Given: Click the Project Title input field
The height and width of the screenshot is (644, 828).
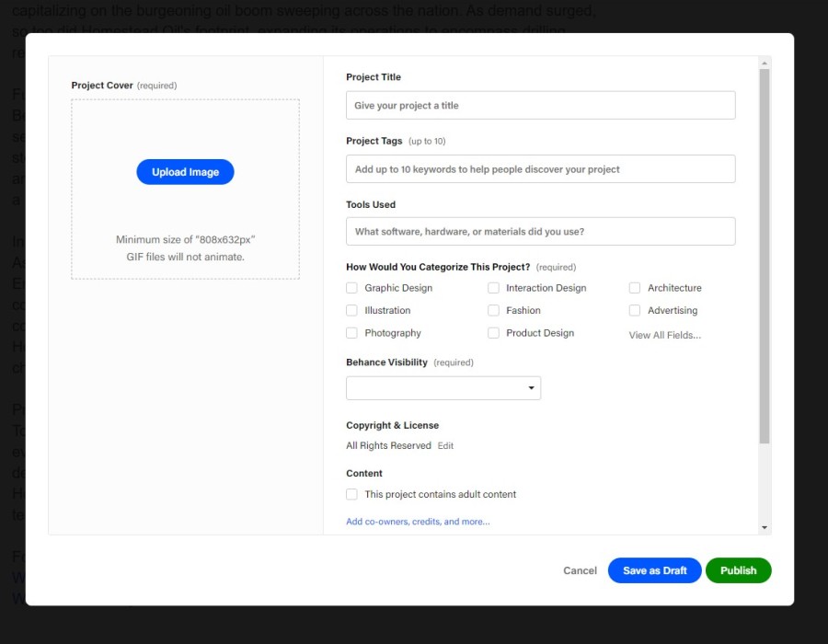Looking at the screenshot, I should coord(540,106).
